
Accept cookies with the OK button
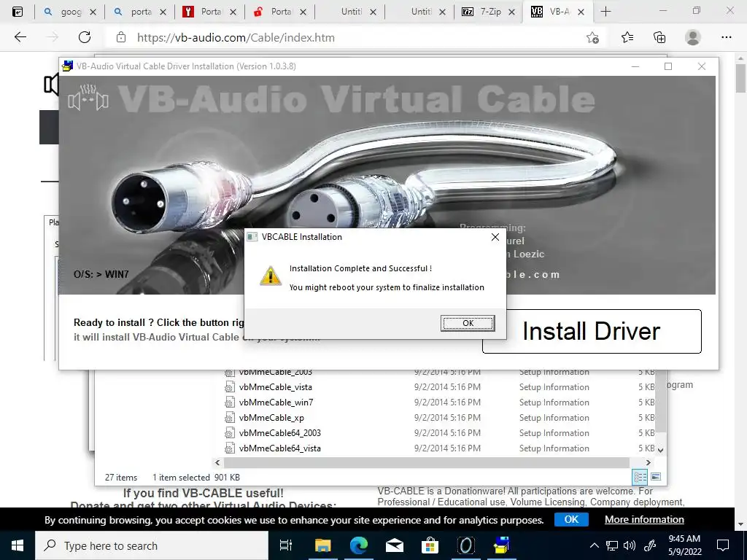tap(571, 519)
